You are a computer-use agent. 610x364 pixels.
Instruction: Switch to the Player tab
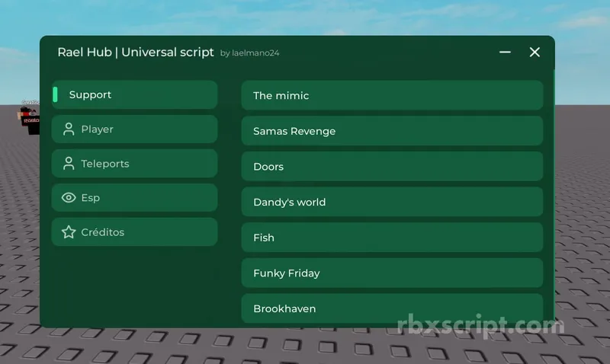[x=135, y=129]
